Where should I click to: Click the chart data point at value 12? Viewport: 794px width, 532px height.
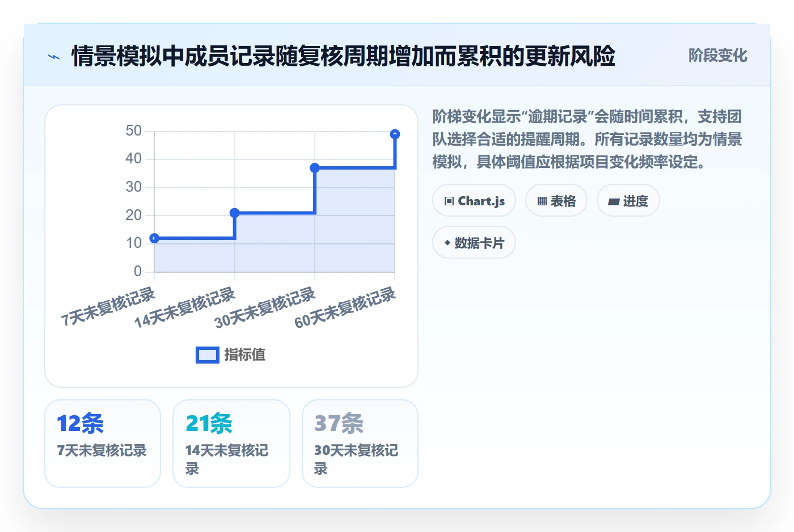[x=154, y=238]
